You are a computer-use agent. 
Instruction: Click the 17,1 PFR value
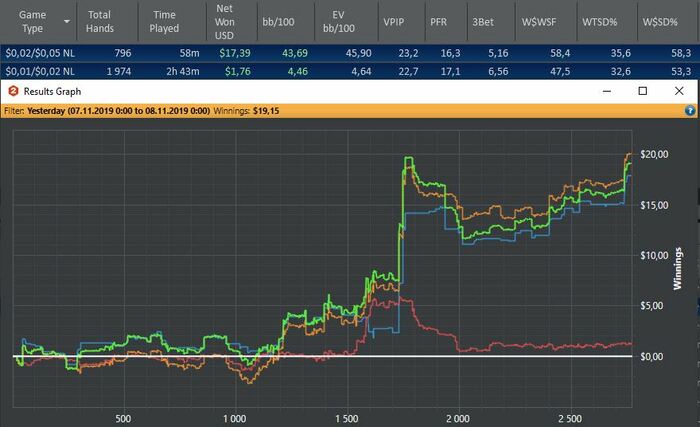coord(450,71)
